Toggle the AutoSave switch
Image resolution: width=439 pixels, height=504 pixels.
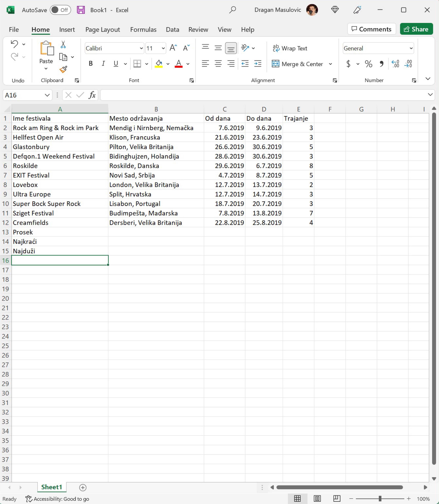[x=60, y=10]
